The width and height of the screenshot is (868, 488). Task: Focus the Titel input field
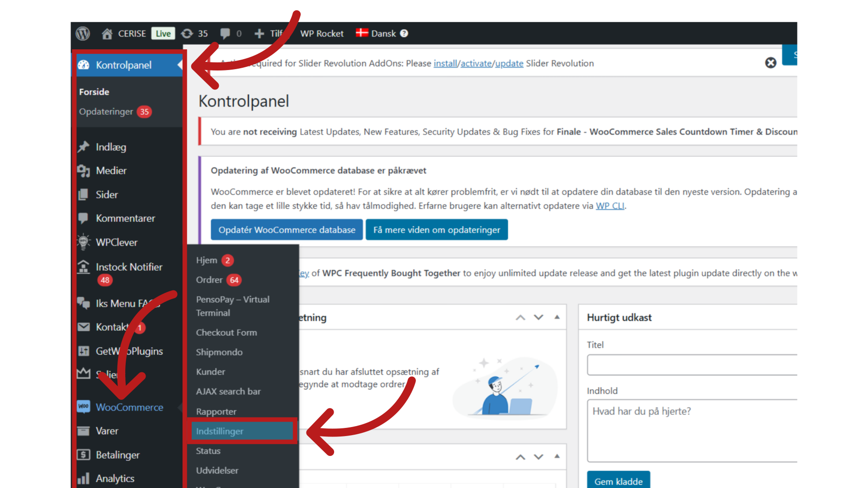(x=692, y=365)
